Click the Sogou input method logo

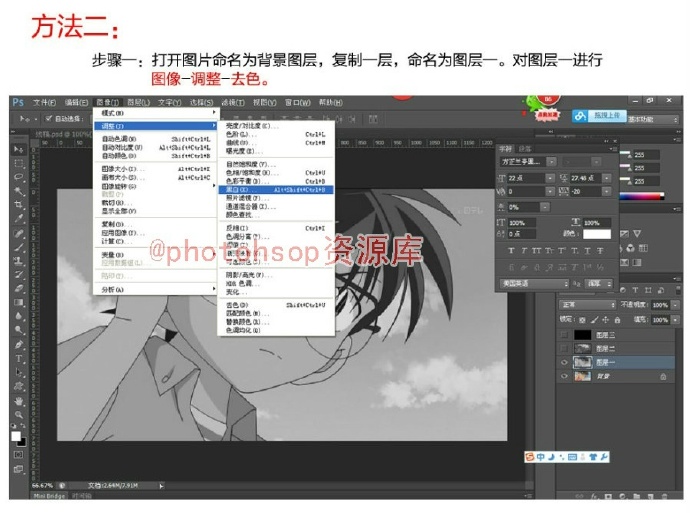[x=529, y=457]
